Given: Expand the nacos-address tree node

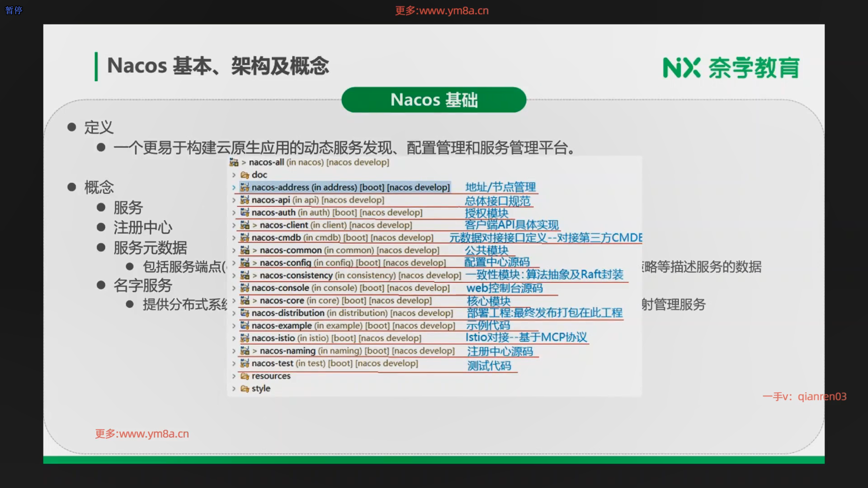Looking at the screenshot, I should (234, 188).
